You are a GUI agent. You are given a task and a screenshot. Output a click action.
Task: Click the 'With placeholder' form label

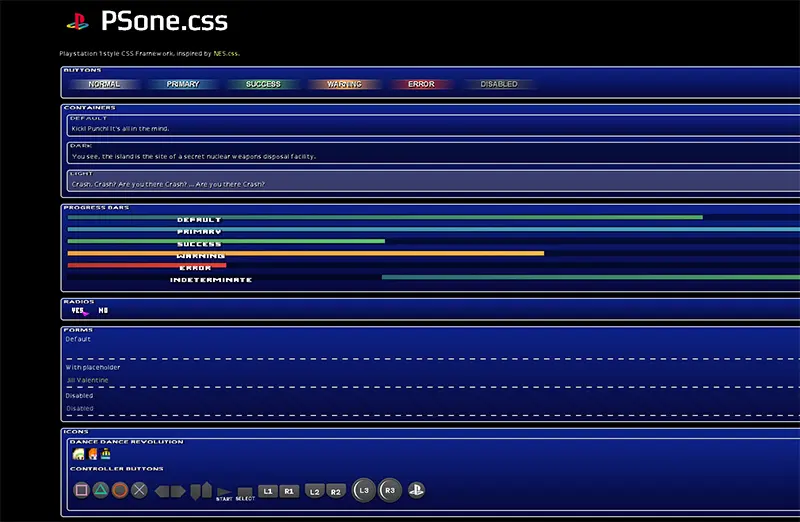point(93,367)
